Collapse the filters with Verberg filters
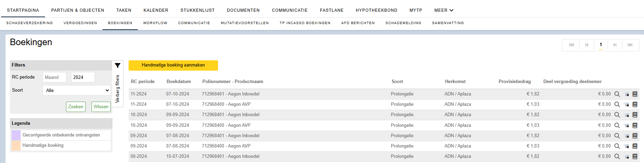This screenshot has width=644, height=163. tap(118, 89)
